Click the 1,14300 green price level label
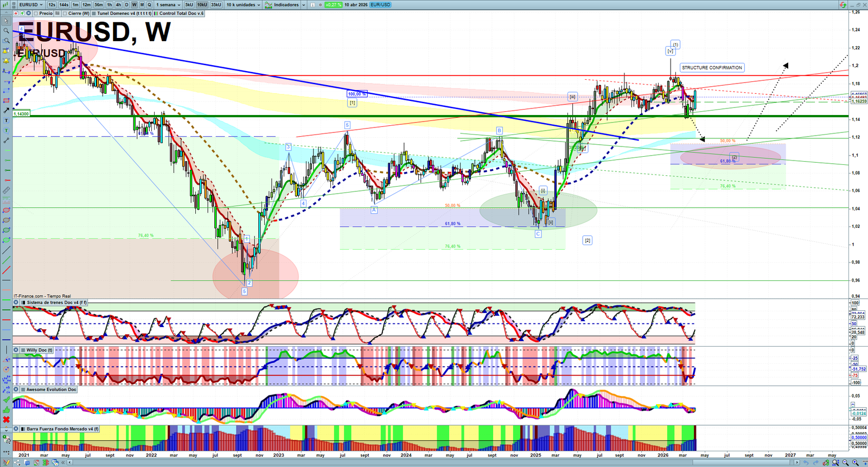 tap(22, 114)
